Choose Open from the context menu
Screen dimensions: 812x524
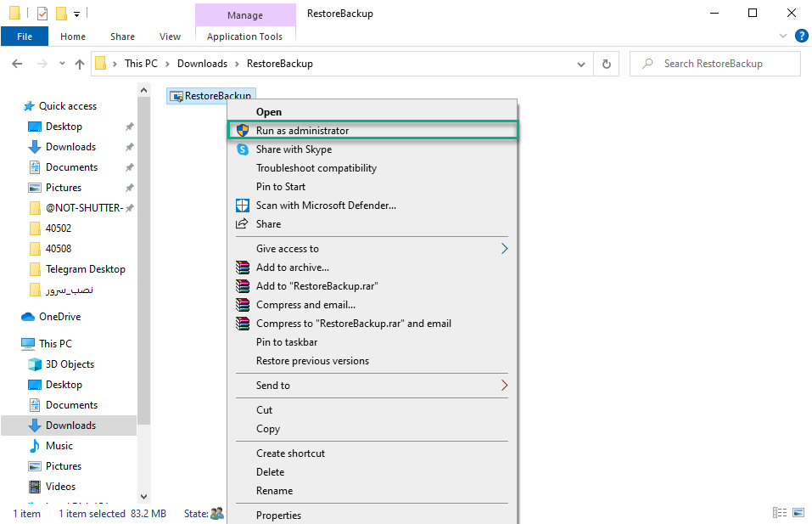(372, 112)
